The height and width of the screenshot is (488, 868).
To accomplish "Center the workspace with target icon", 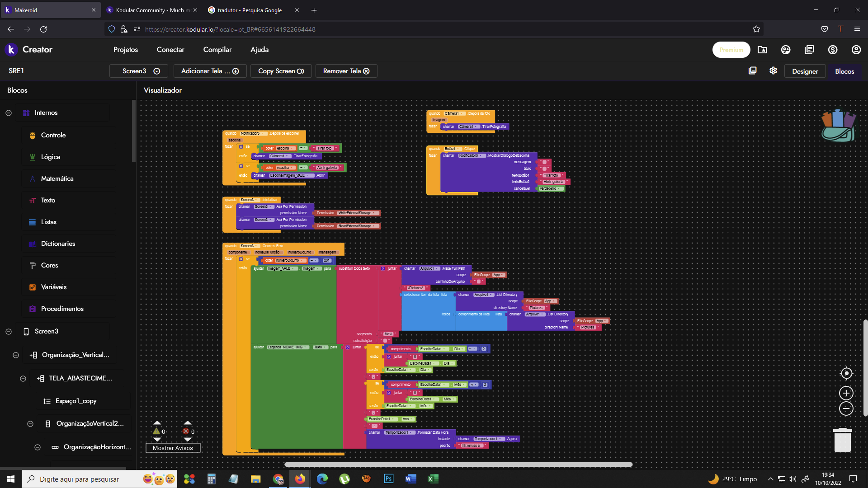I will click(846, 373).
